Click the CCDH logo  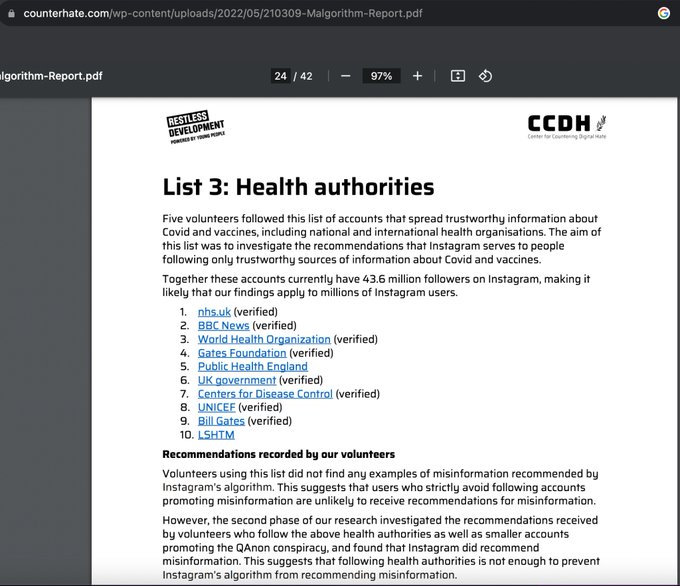coord(567,127)
